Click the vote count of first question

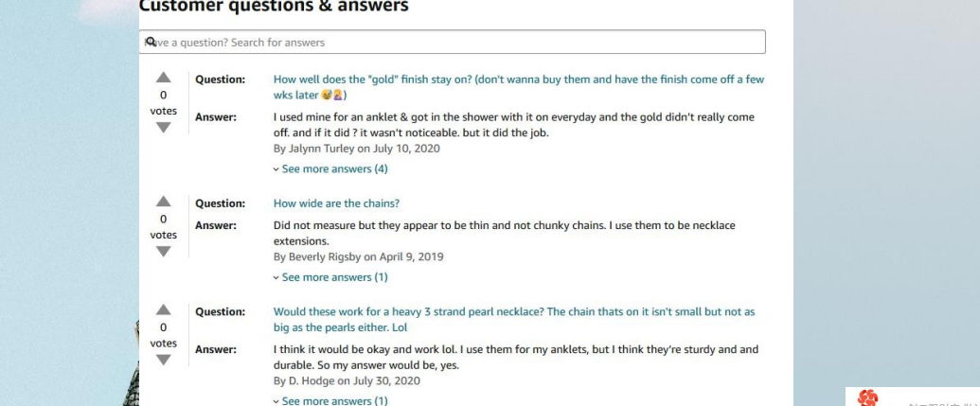pos(163,95)
